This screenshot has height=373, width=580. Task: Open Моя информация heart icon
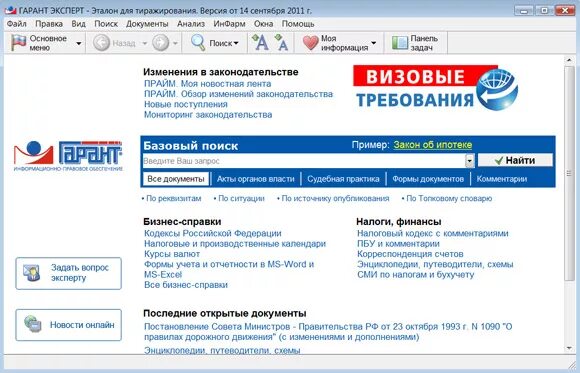pyautogui.click(x=310, y=43)
